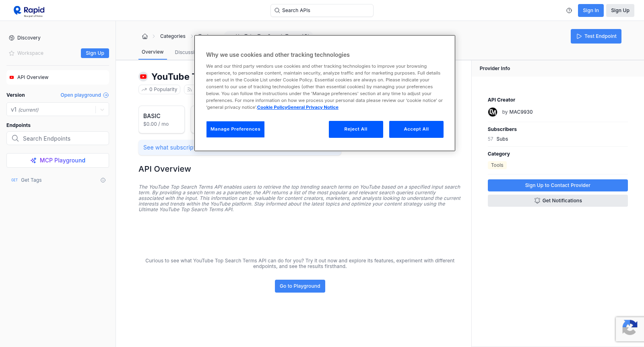The image size is (644, 347).
Task: Focus the Search APIs field
Action: (322, 10)
